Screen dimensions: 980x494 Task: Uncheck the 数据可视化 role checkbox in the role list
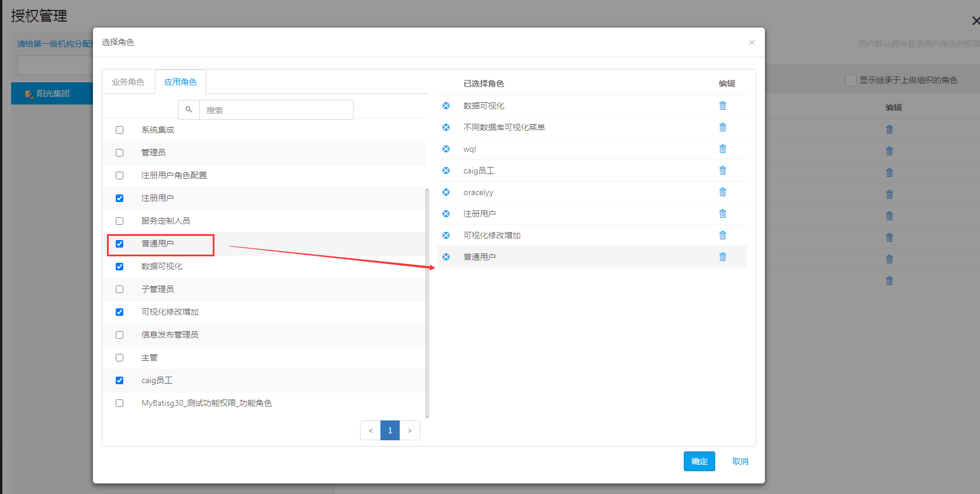click(119, 266)
